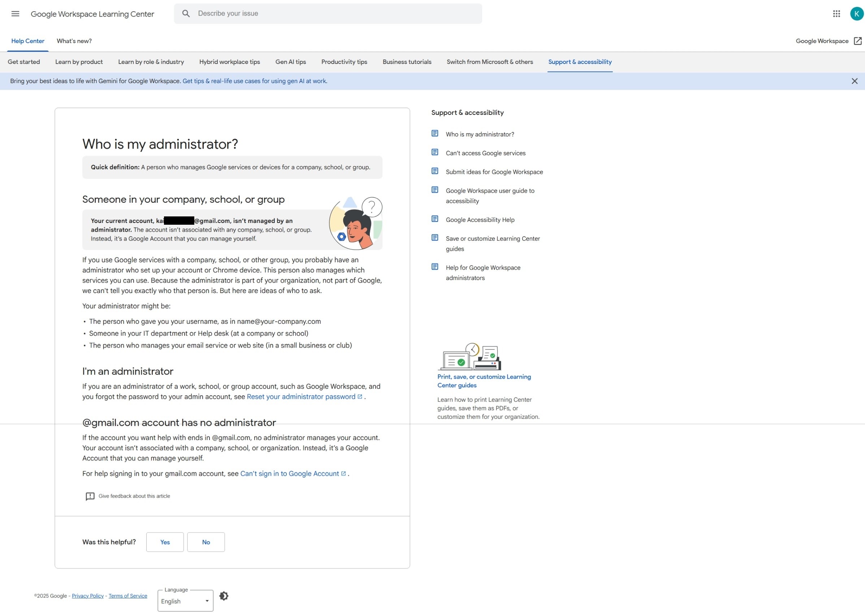Open the Google apps grid
The height and width of the screenshot is (616, 865).
point(836,14)
